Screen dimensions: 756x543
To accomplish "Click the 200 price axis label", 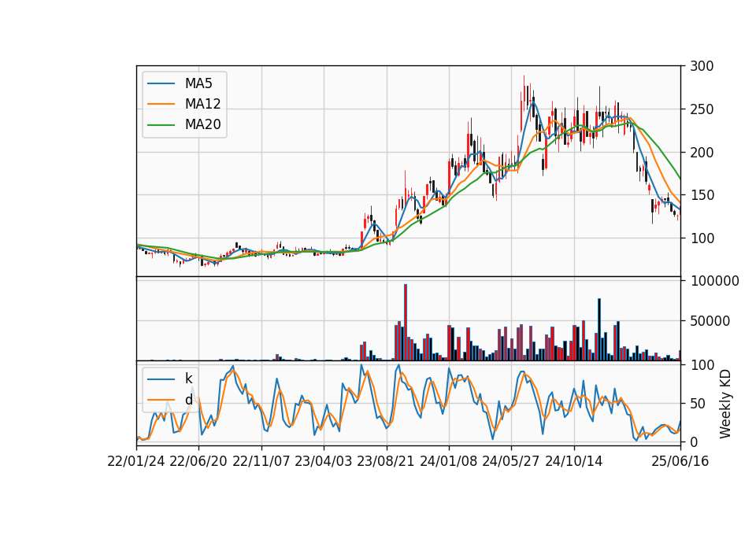I will [x=702, y=152].
